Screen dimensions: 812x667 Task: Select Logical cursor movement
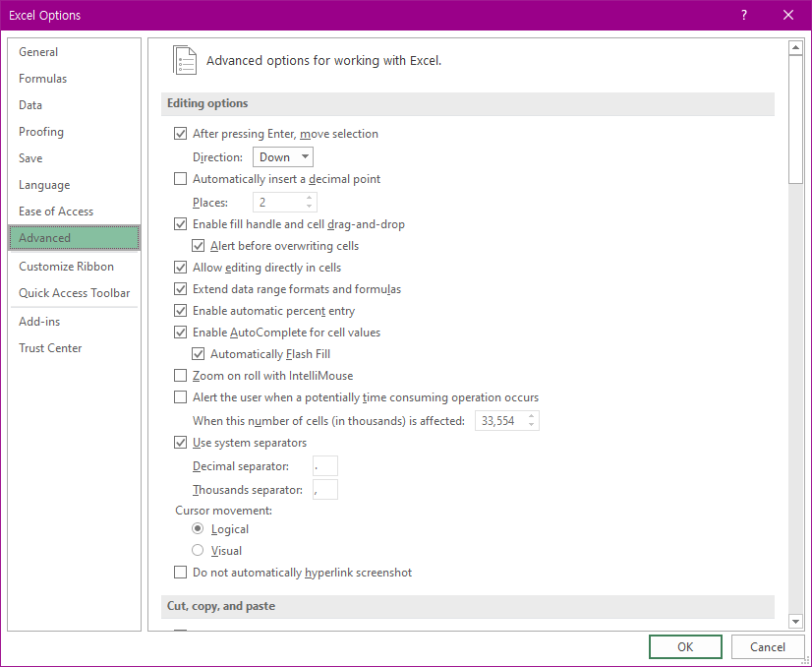(198, 528)
